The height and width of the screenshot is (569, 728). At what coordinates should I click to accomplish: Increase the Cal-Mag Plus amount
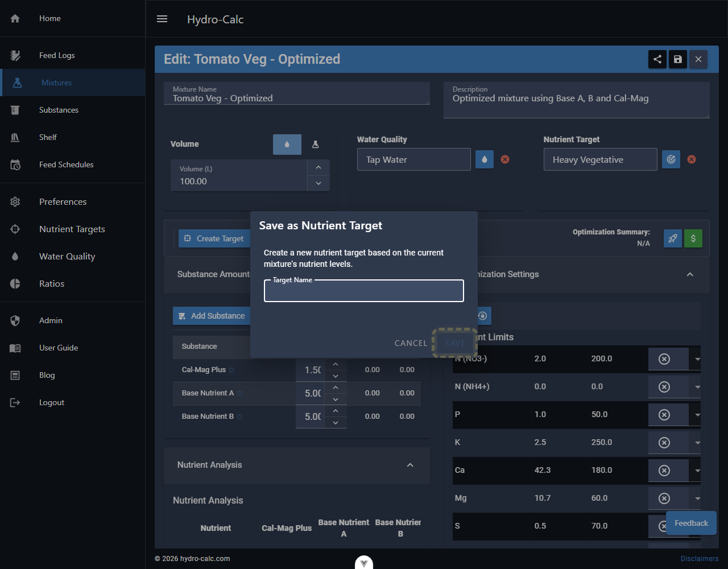[336, 364]
